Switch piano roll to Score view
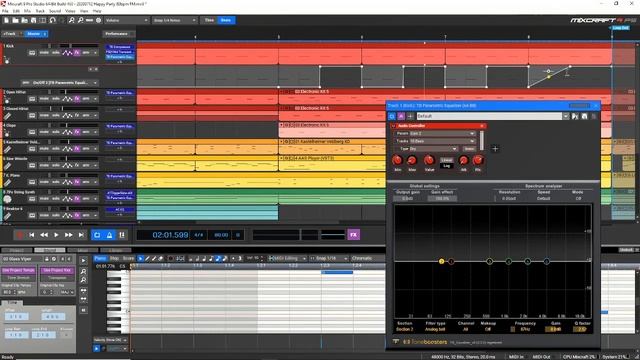 pos(128,258)
